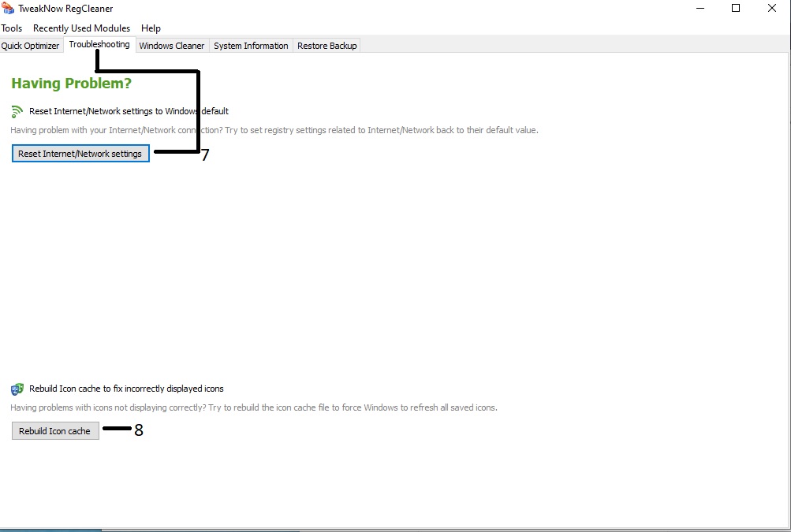Click the green network signal icon
Image resolution: width=791 pixels, height=532 pixels.
(x=17, y=111)
